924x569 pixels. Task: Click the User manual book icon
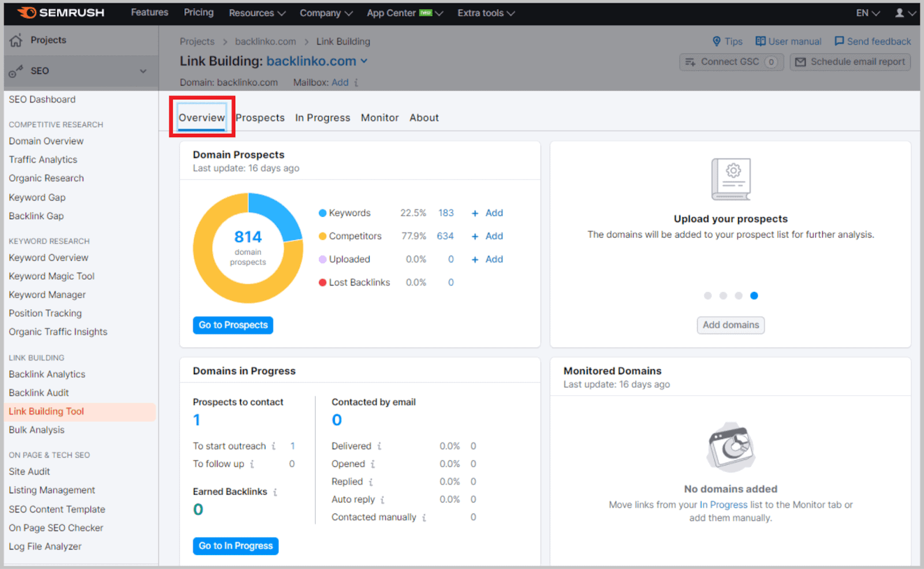[761, 41]
